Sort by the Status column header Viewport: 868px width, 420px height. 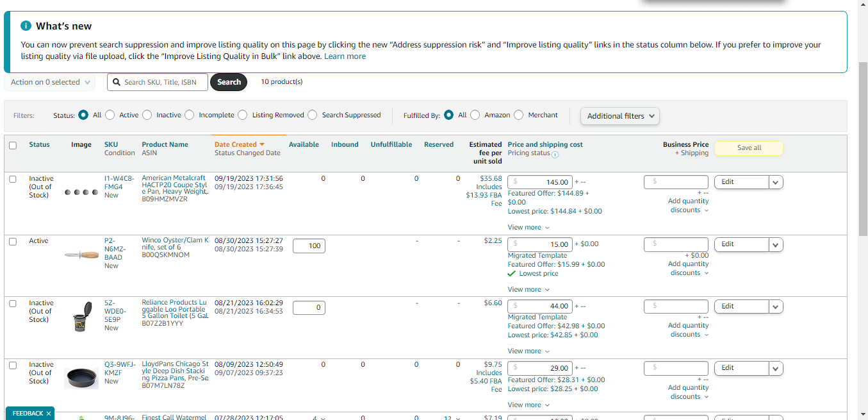(39, 145)
